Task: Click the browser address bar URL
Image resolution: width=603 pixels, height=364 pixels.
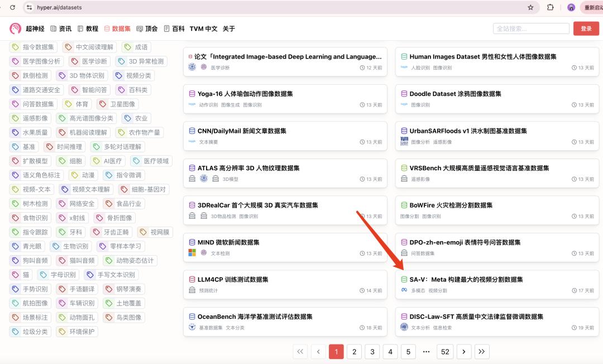Action: [x=59, y=7]
